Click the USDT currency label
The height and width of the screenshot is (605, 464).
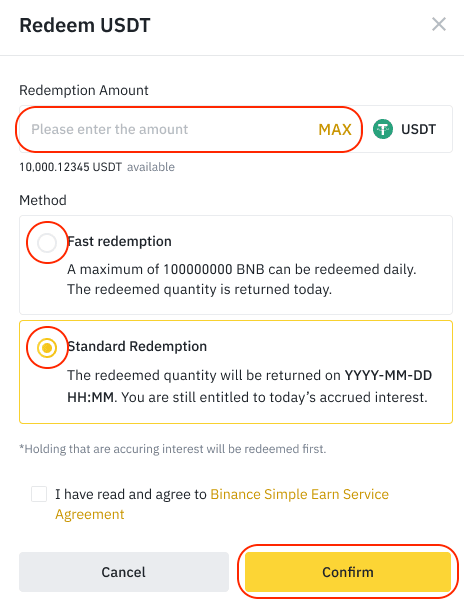(x=418, y=129)
